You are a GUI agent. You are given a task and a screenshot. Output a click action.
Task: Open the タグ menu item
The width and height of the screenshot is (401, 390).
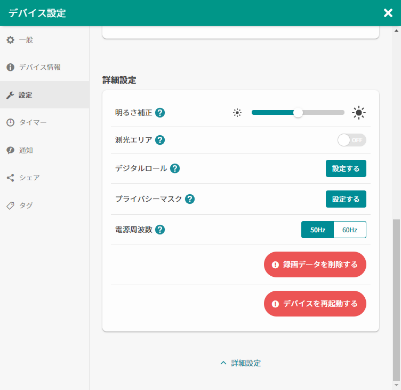coord(45,205)
